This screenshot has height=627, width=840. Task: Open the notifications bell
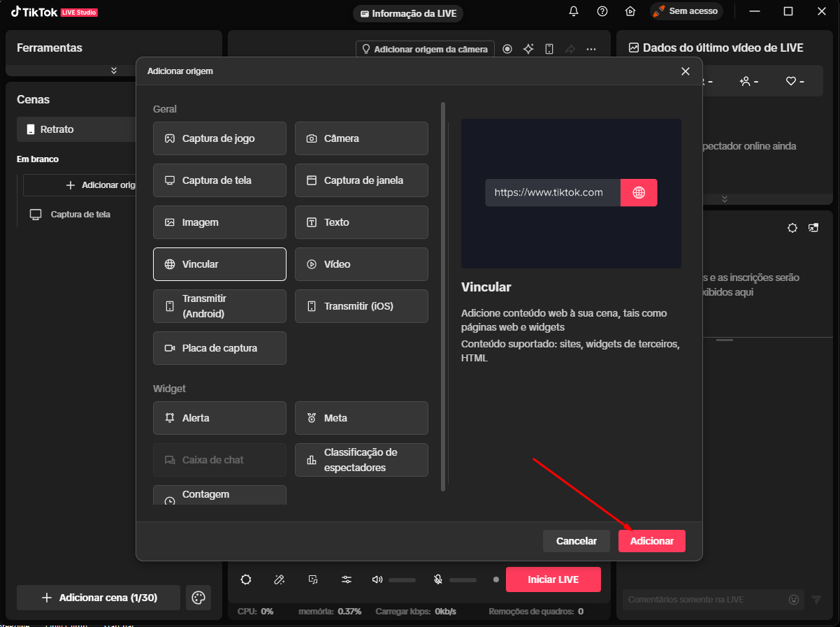[x=574, y=11]
